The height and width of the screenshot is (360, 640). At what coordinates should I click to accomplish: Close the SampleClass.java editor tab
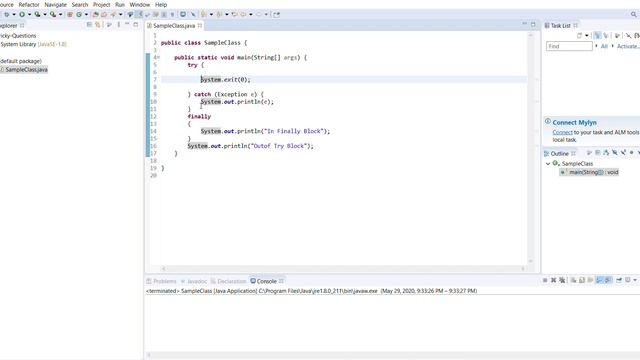(200, 25)
